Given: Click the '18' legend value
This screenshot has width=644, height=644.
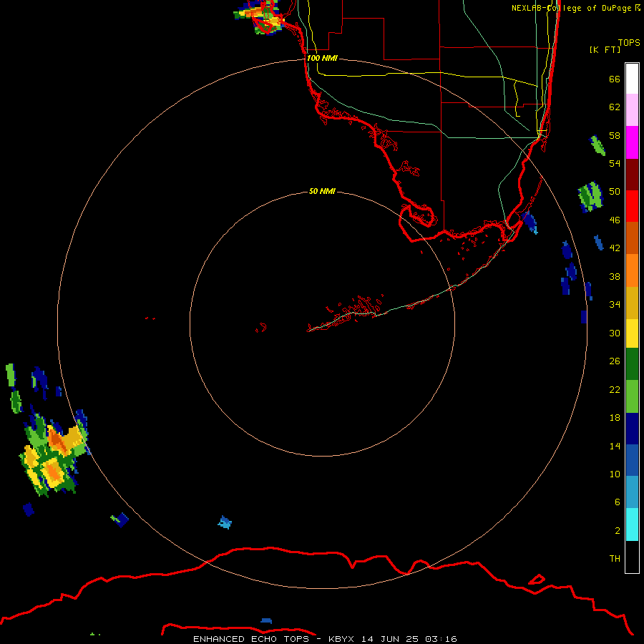Looking at the screenshot, I should coord(615,418).
